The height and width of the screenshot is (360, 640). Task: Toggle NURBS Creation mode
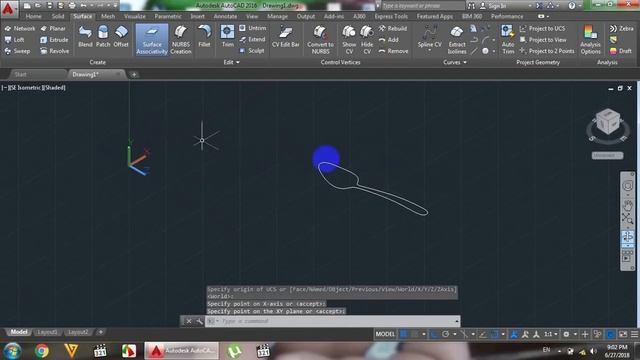[181, 40]
